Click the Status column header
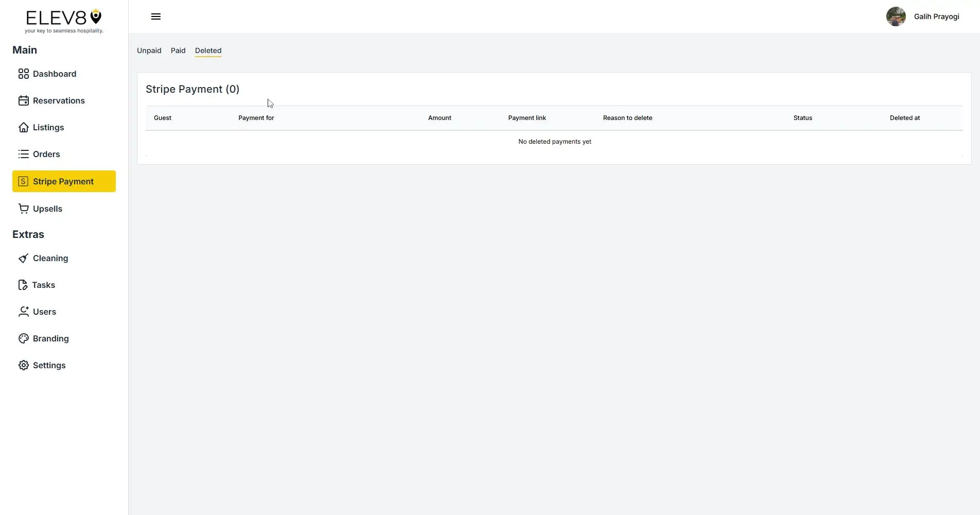 click(x=802, y=118)
